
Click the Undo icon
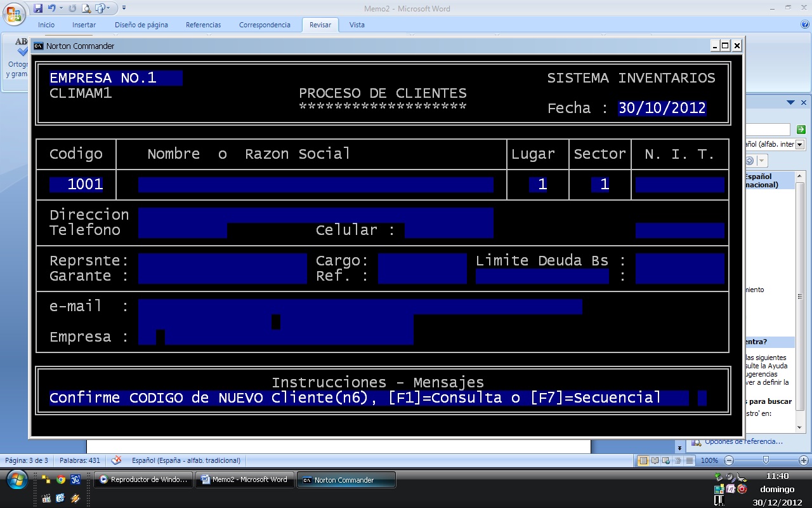[52, 8]
